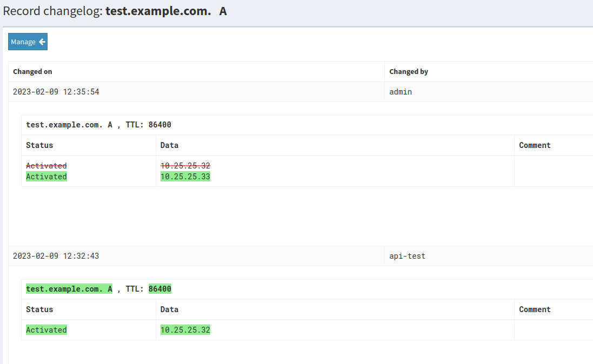Select highlighted record name in second changelog entry
The width and height of the screenshot is (593, 364).
(69, 288)
